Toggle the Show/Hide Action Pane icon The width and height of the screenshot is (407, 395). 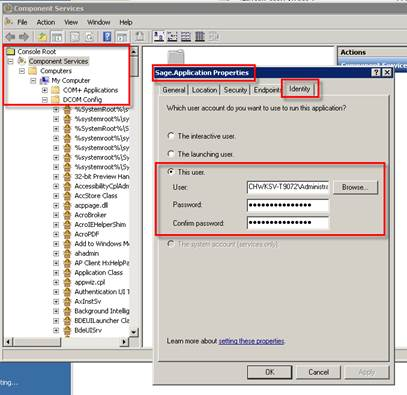122,37
